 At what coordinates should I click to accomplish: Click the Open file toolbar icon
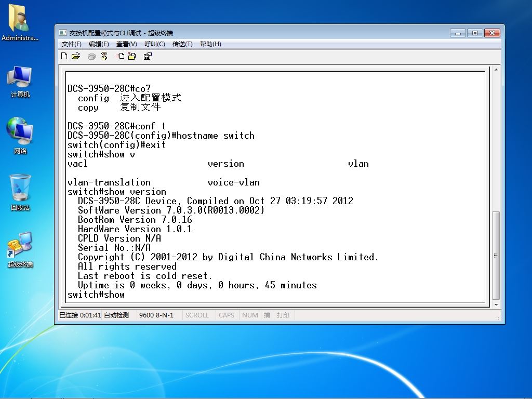coord(76,56)
